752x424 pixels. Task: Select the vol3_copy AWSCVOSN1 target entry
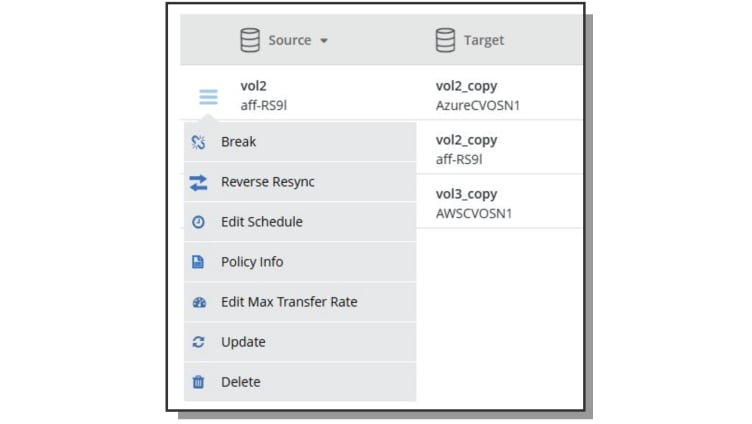pyautogui.click(x=474, y=204)
